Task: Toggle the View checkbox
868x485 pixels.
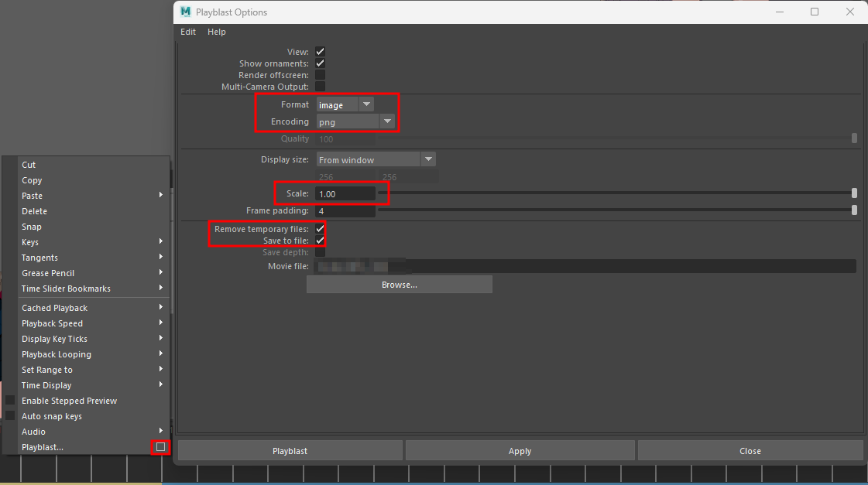Action: pyautogui.click(x=320, y=51)
